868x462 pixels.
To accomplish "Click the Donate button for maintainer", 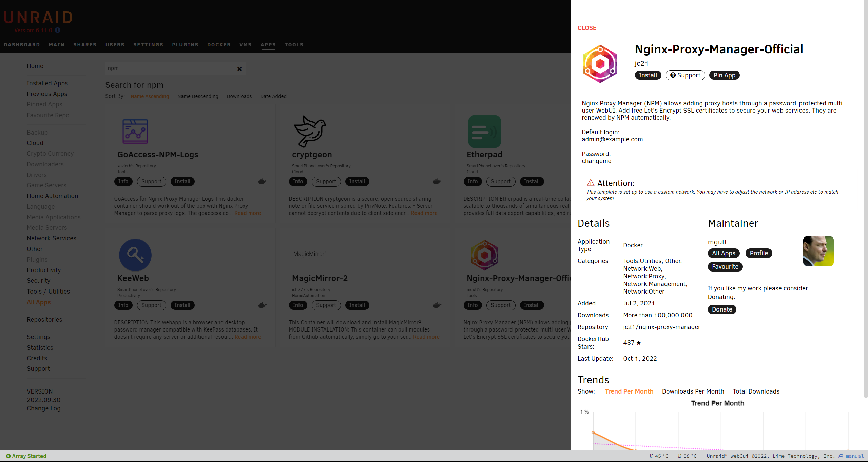I will pos(722,309).
